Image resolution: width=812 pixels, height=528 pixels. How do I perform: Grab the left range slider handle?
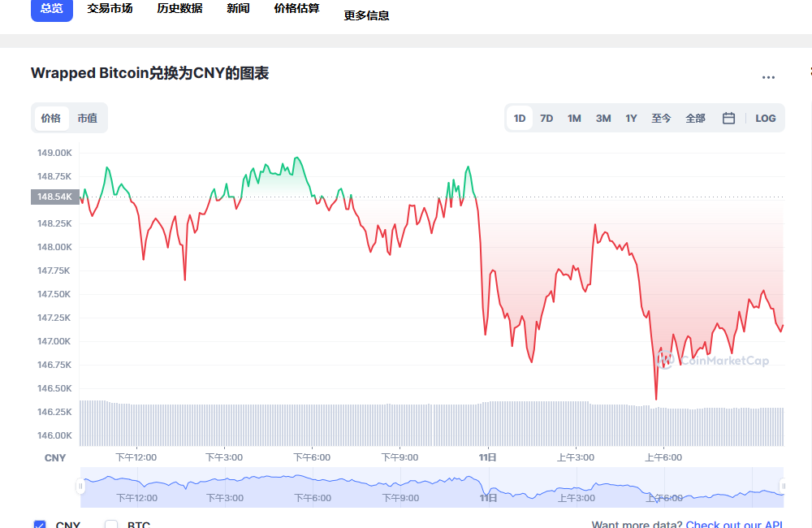pyautogui.click(x=80, y=486)
